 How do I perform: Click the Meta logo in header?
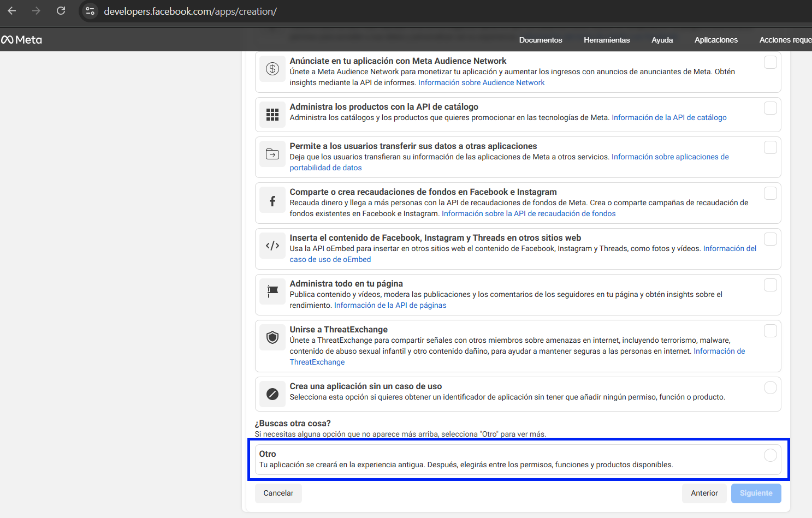[22, 40]
